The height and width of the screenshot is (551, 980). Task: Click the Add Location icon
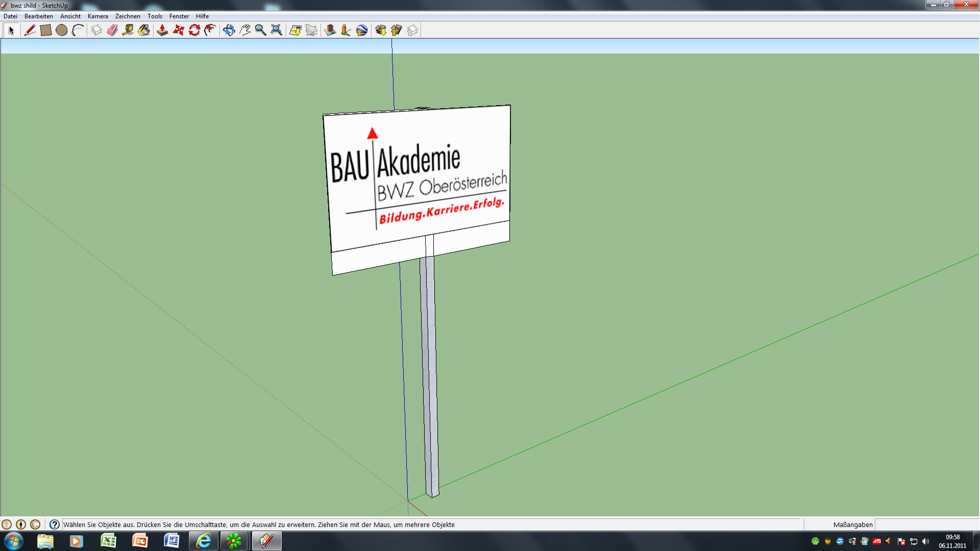[295, 31]
